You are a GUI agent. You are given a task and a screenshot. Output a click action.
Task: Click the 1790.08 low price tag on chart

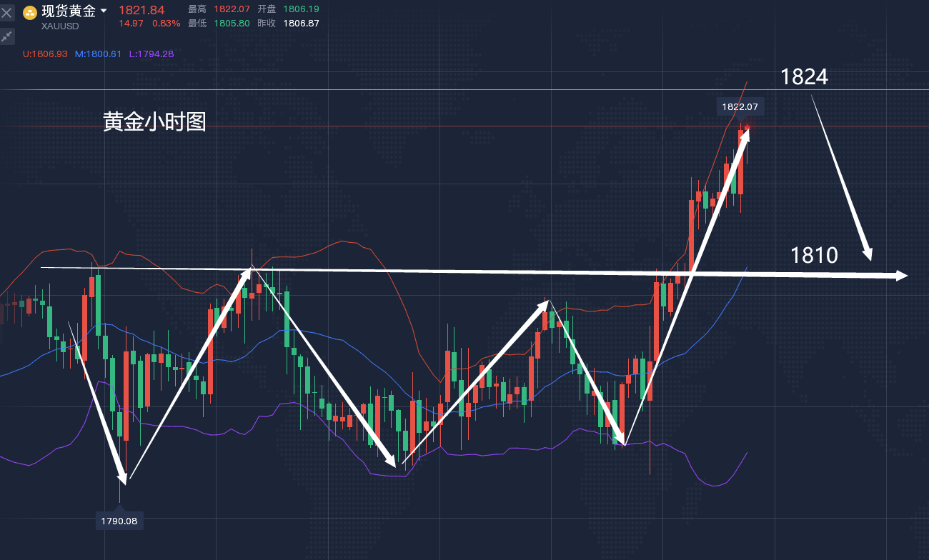pyautogui.click(x=119, y=521)
